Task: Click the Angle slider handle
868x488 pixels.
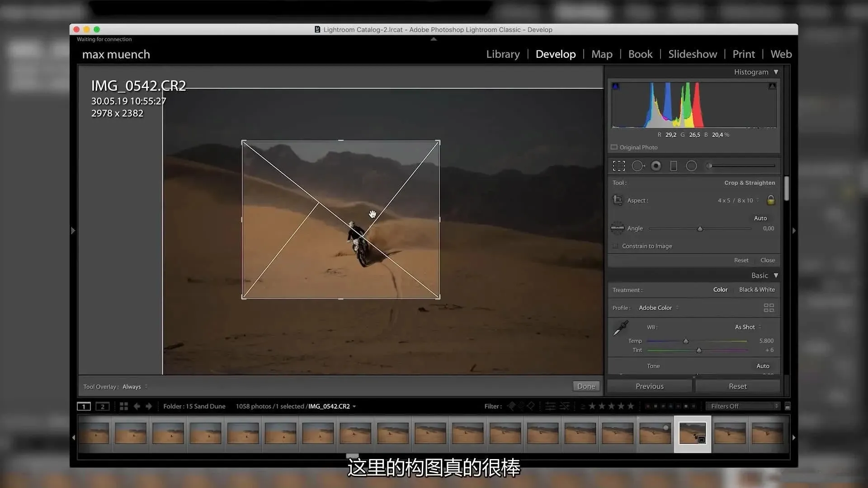Action: point(700,229)
